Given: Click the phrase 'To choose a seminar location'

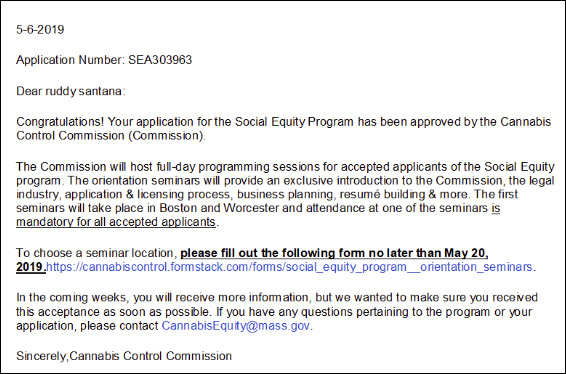Looking at the screenshot, I should (x=95, y=253).
